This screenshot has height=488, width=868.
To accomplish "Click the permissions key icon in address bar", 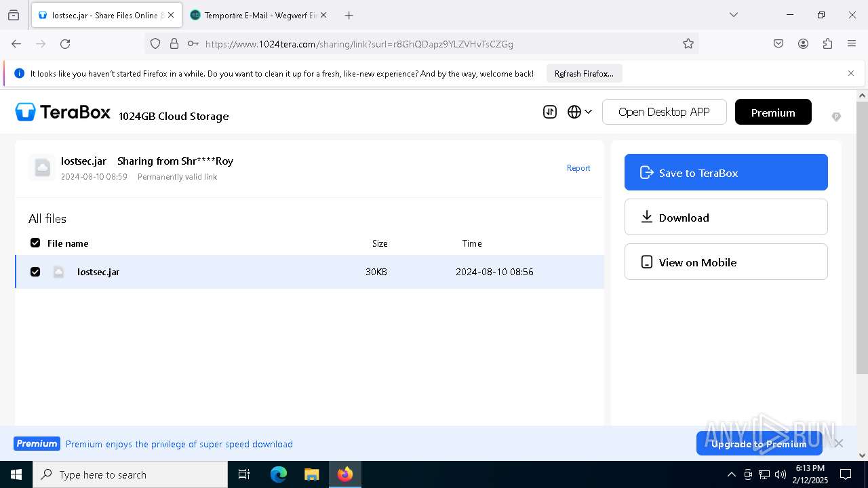I will click(193, 43).
